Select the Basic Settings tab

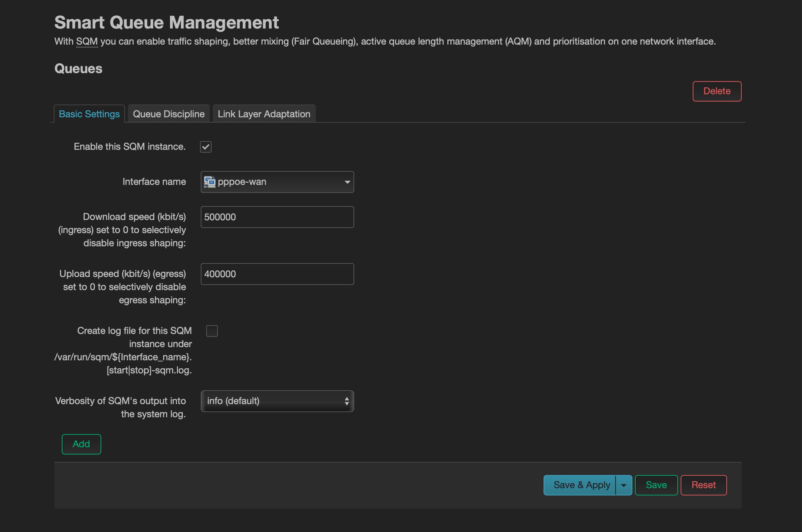click(89, 114)
